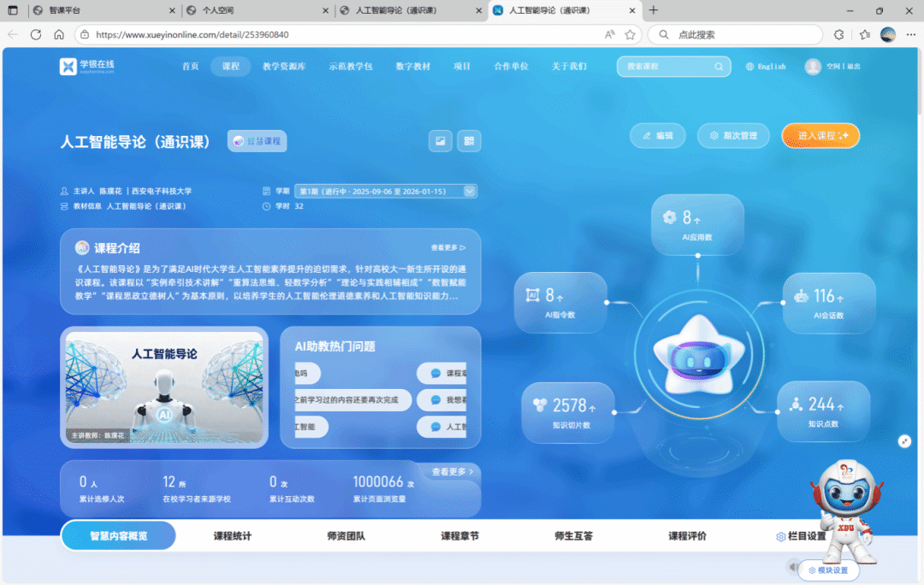Click the browser favorites star icon in address bar
Screen dimensions: 924x585
(631, 35)
